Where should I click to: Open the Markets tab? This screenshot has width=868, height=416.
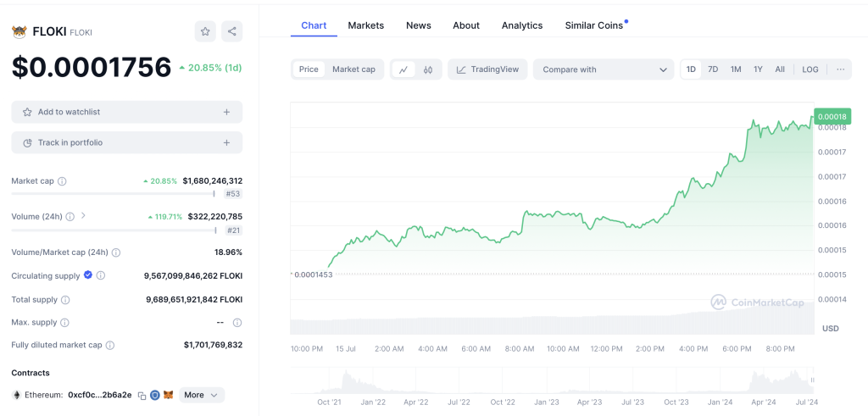[366, 25]
